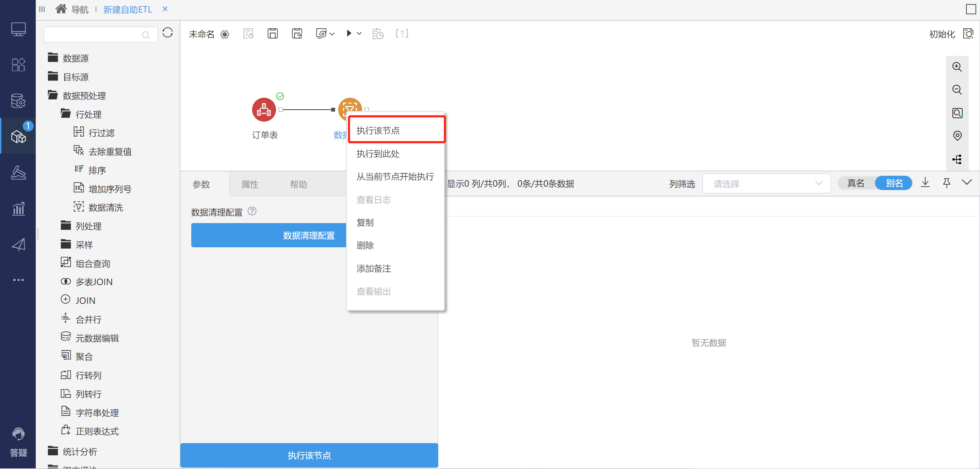This screenshot has width=980, height=469.
Task: Choose 执行该节点 in context menu
Action: [396, 130]
